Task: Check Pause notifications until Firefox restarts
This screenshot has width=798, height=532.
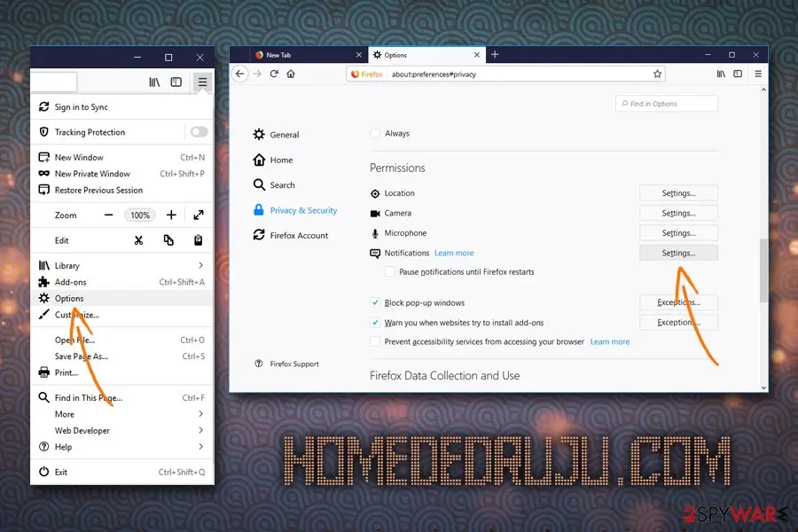Action: click(390, 272)
